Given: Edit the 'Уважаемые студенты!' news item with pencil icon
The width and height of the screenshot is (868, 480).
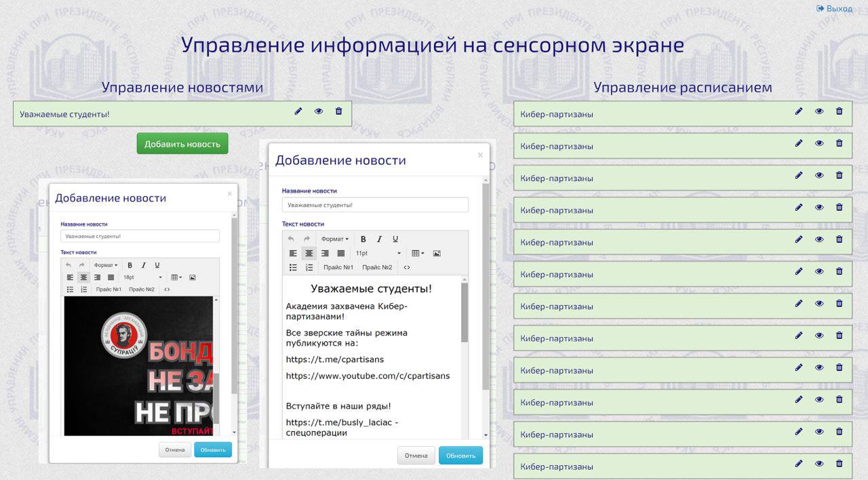Looking at the screenshot, I should (298, 111).
